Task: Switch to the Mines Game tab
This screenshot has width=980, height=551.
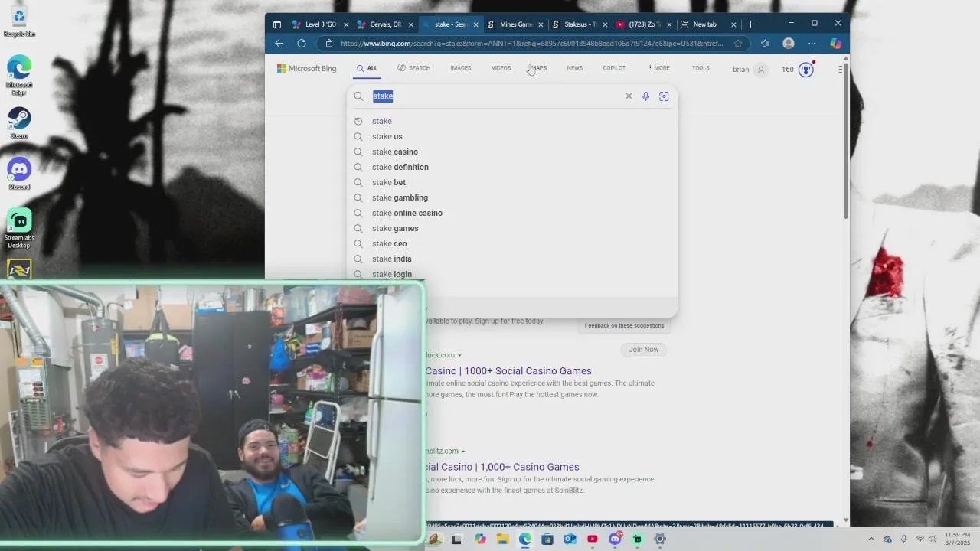Action: click(515, 24)
